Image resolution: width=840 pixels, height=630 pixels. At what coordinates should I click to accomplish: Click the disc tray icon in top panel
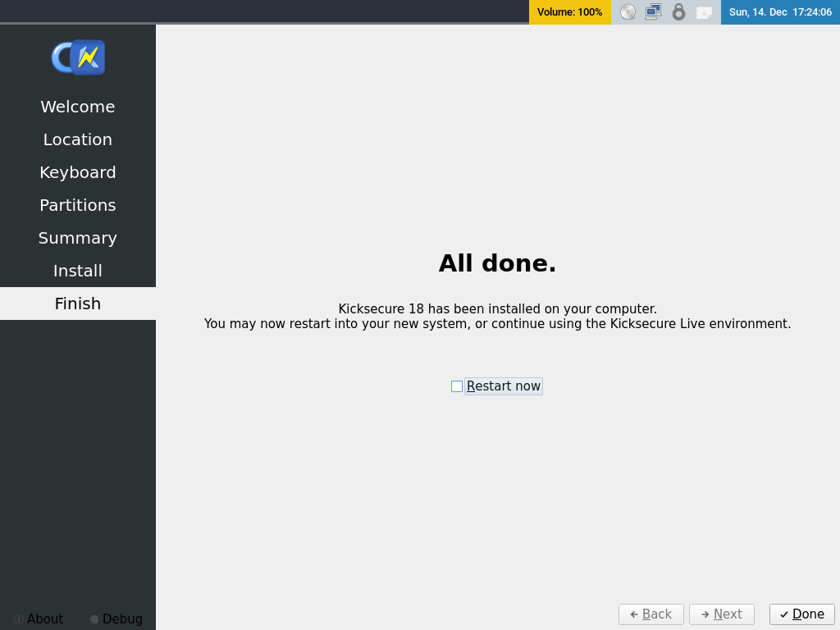pyautogui.click(x=628, y=12)
